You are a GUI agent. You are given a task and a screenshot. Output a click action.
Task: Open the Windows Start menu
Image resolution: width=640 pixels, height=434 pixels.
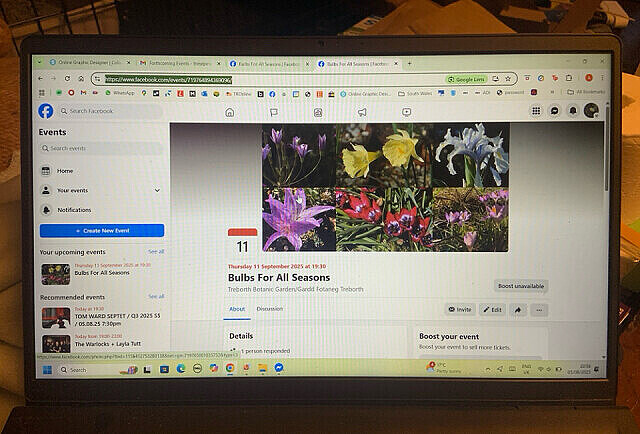click(47, 370)
